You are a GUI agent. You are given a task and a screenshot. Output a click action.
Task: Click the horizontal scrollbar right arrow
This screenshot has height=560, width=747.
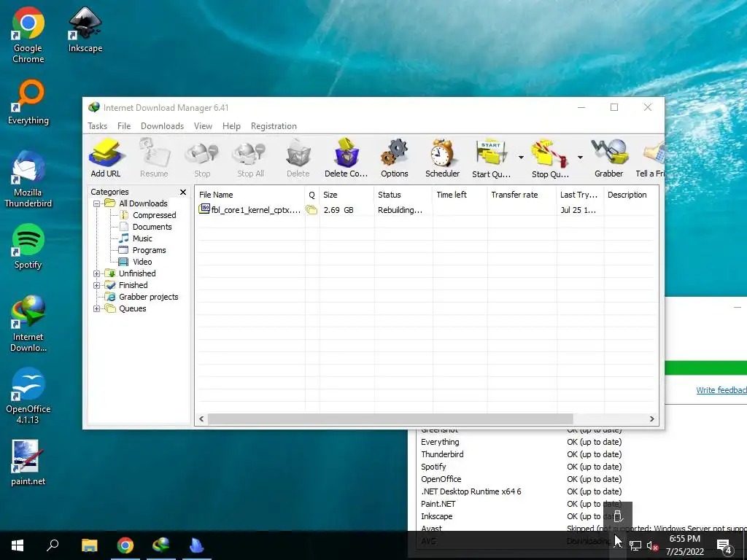click(x=651, y=419)
